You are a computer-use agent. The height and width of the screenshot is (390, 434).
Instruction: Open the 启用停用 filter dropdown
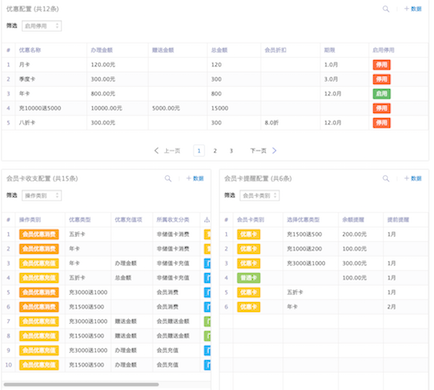42,26
